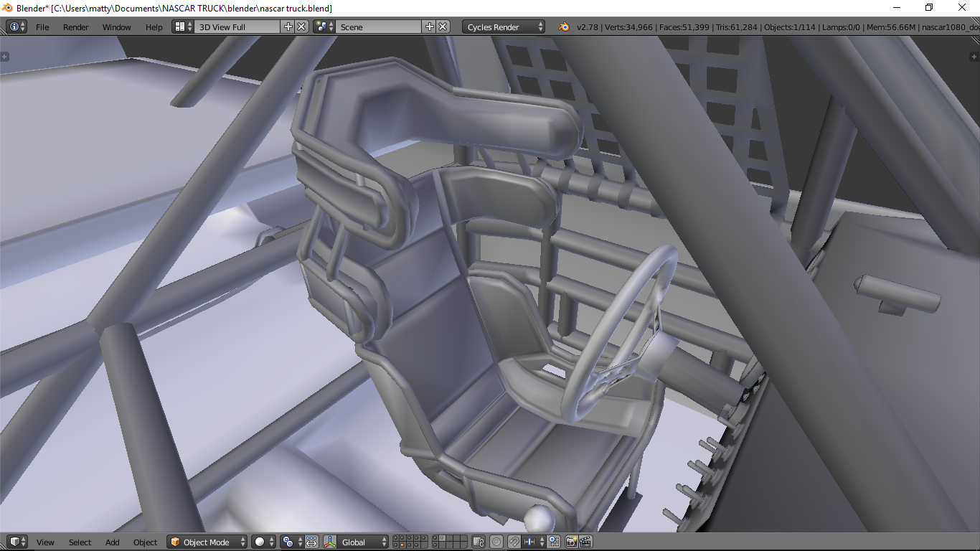Open the Cycles Render engine dropdown
Image resolution: width=980 pixels, height=551 pixels.
click(503, 27)
